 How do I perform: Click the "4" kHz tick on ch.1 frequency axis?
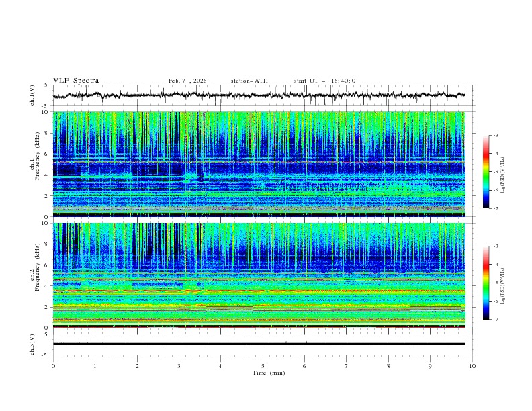click(x=48, y=175)
